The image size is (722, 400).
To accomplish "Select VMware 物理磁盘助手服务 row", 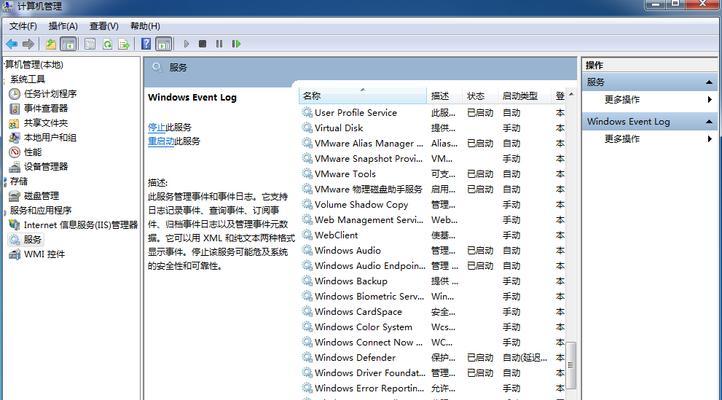I will pos(433,189).
